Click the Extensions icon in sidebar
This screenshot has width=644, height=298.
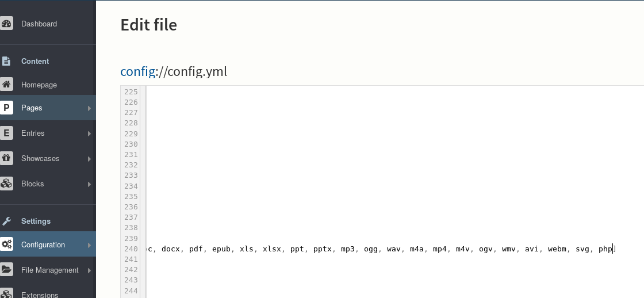coord(6,293)
